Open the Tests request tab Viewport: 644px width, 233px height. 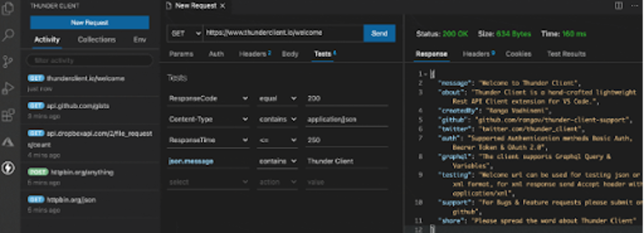point(325,54)
